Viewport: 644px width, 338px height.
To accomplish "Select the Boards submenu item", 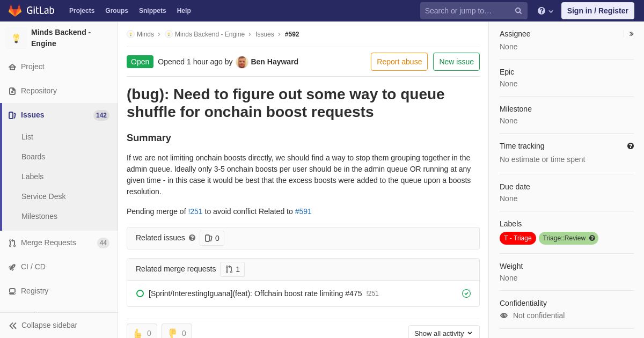I will click(33, 157).
